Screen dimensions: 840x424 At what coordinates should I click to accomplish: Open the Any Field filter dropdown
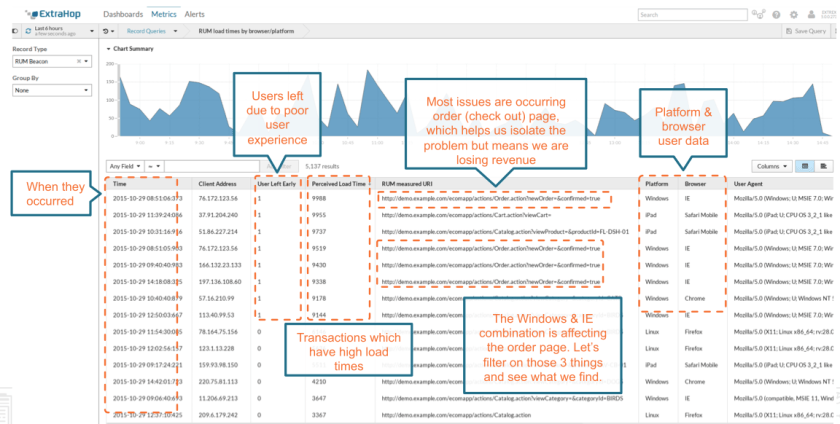click(124, 165)
